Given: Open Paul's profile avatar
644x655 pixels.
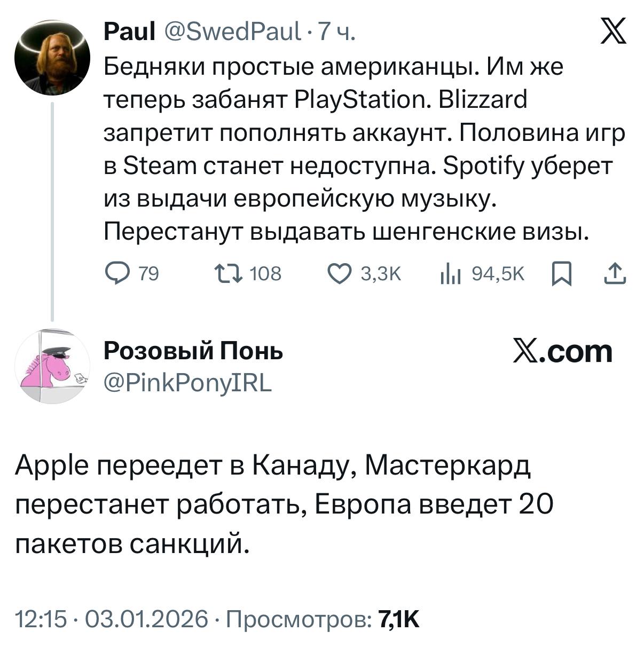Looking at the screenshot, I should 52,58.
